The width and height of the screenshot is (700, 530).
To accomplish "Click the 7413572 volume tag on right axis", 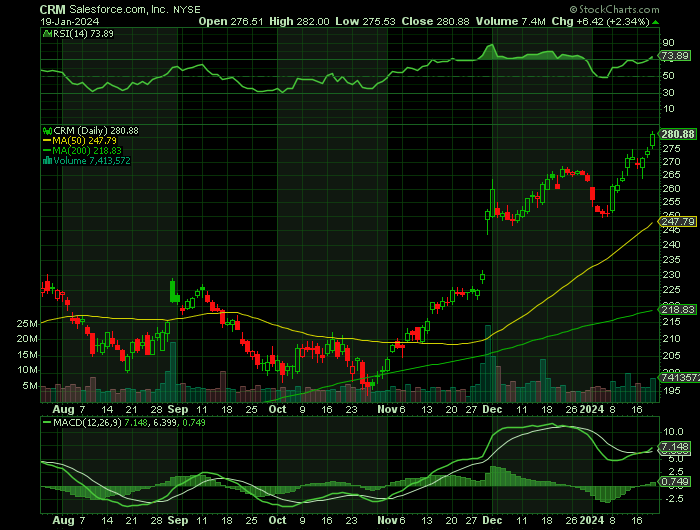I will click(x=679, y=378).
